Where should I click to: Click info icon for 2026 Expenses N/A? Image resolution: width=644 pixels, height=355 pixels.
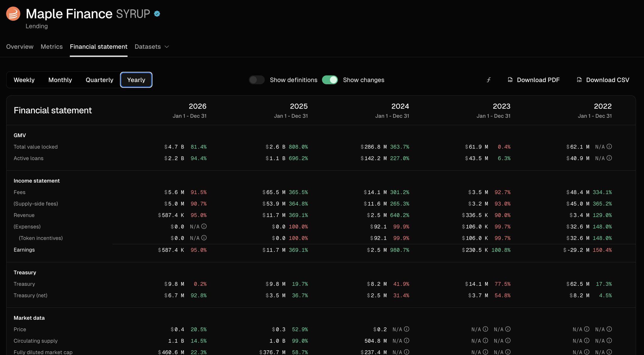[204, 226]
